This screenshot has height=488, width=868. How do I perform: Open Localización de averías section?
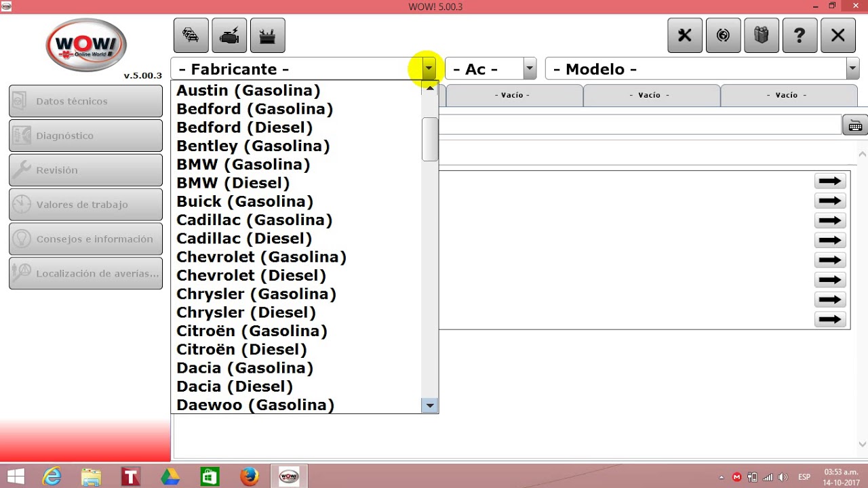coord(85,273)
